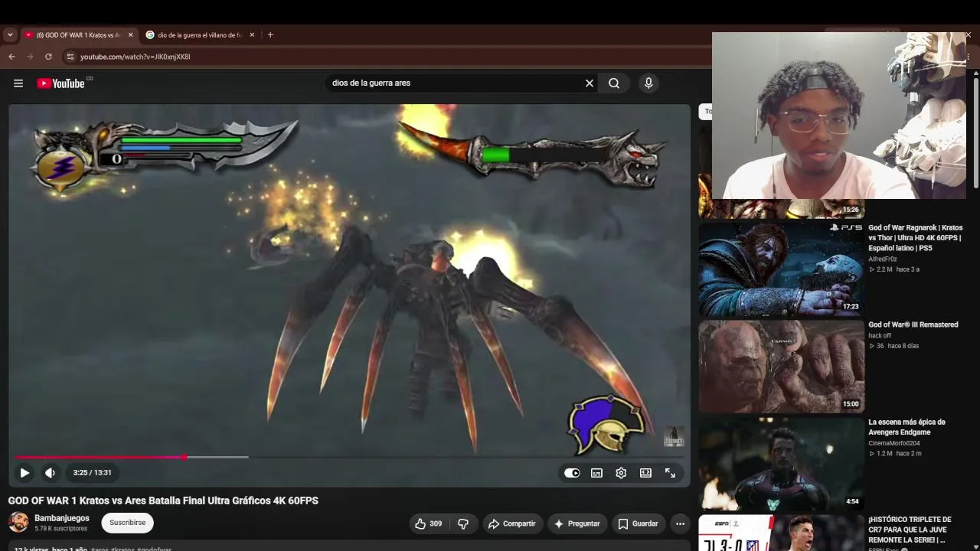
Task: Play the video
Action: coord(24,473)
